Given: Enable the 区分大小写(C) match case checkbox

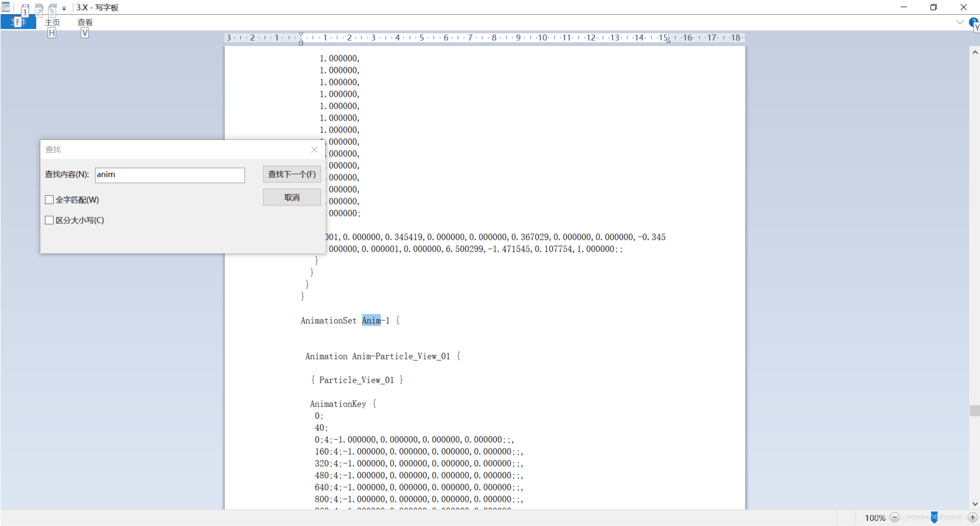Looking at the screenshot, I should click(50, 220).
